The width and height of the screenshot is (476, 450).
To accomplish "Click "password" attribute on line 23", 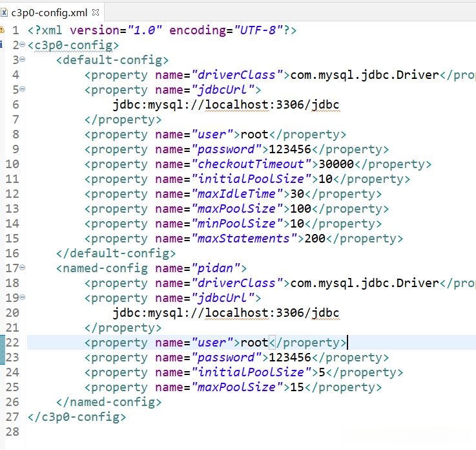I will click(227, 358).
